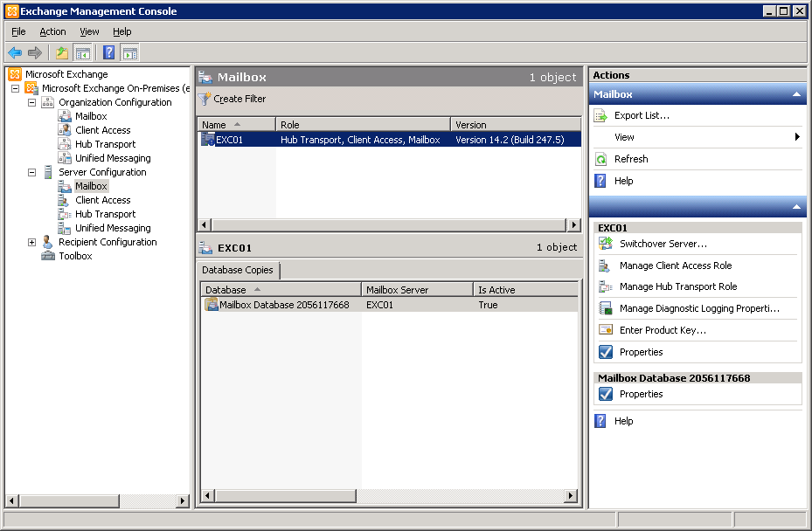Click the Create Filter funnel icon
Image resolution: width=812 pixels, height=531 pixels.
[x=205, y=99]
